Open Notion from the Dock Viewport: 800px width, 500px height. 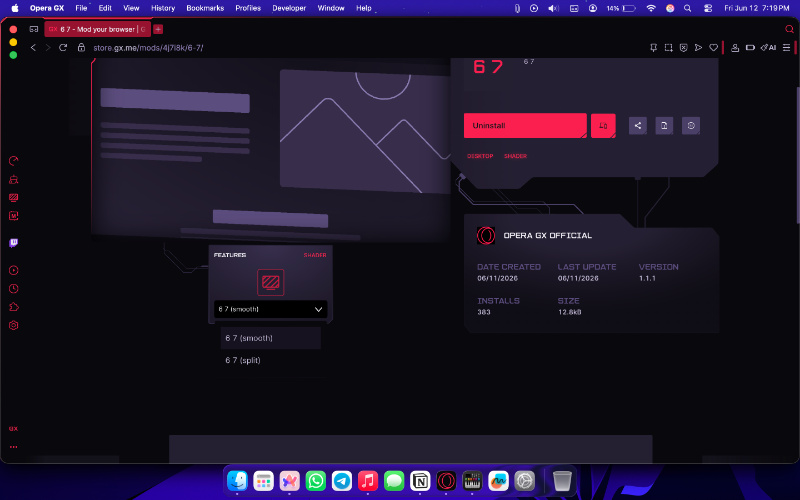[420, 481]
